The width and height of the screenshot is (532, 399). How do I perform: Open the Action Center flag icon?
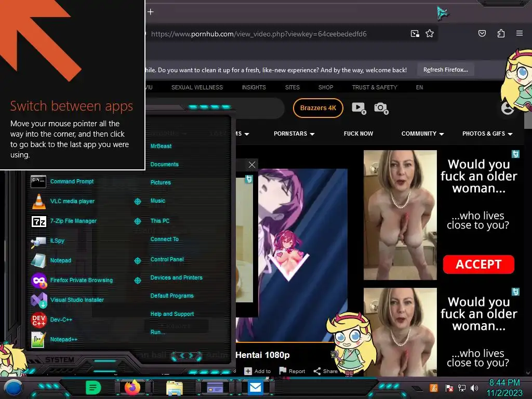pyautogui.click(x=449, y=388)
